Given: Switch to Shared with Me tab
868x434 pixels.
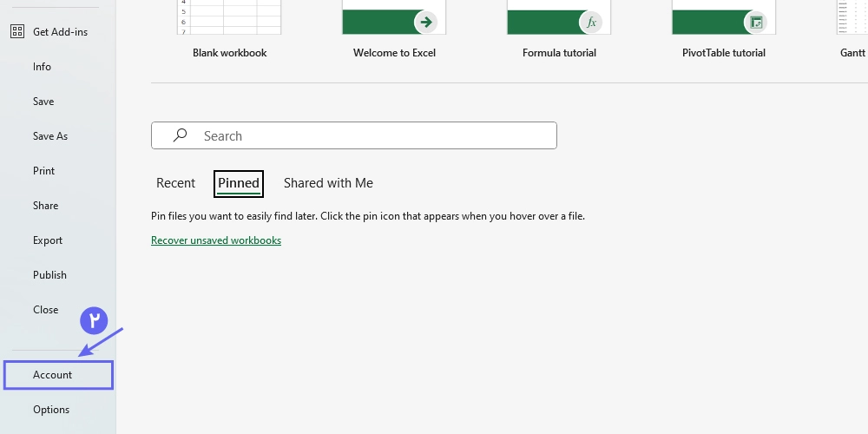Looking at the screenshot, I should [x=328, y=183].
